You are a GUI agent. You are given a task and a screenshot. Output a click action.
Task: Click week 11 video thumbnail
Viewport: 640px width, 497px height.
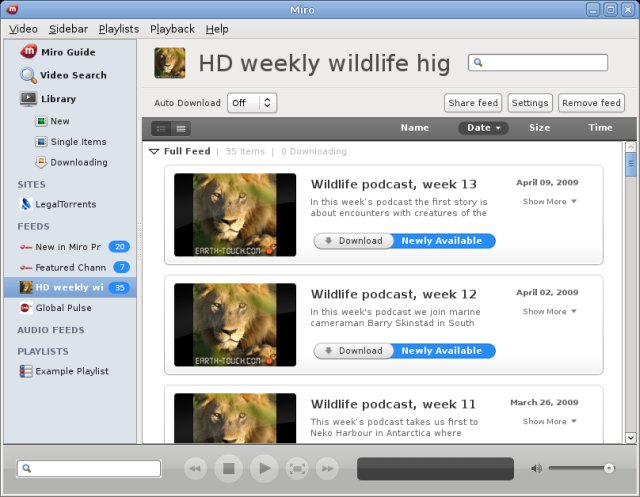pyautogui.click(x=235, y=418)
